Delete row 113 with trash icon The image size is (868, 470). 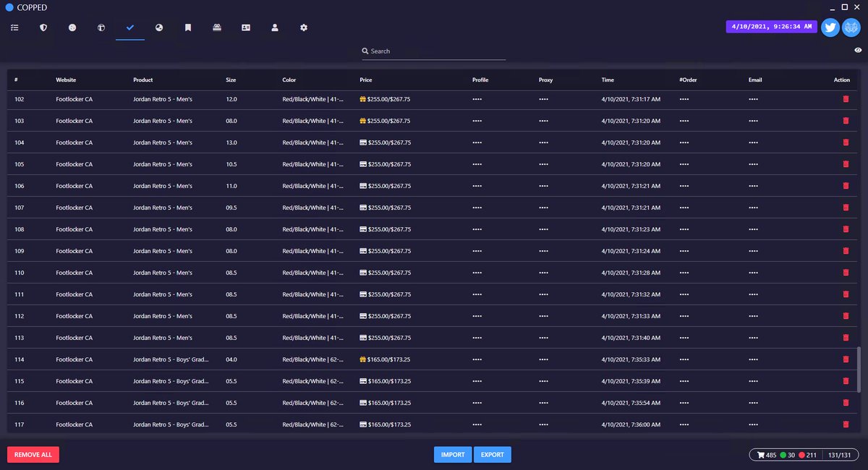846,338
